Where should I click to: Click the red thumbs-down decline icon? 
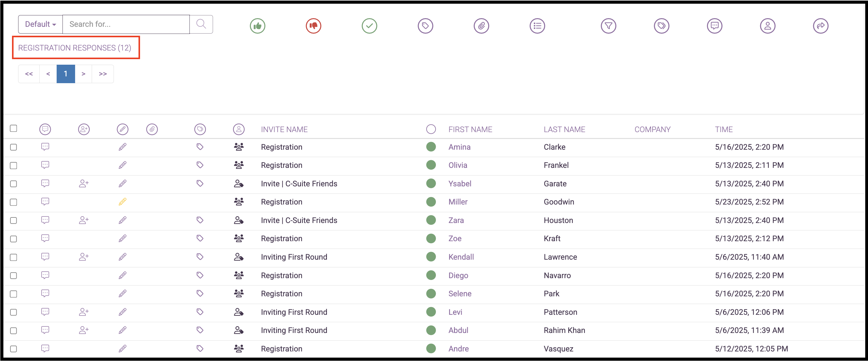pos(313,26)
